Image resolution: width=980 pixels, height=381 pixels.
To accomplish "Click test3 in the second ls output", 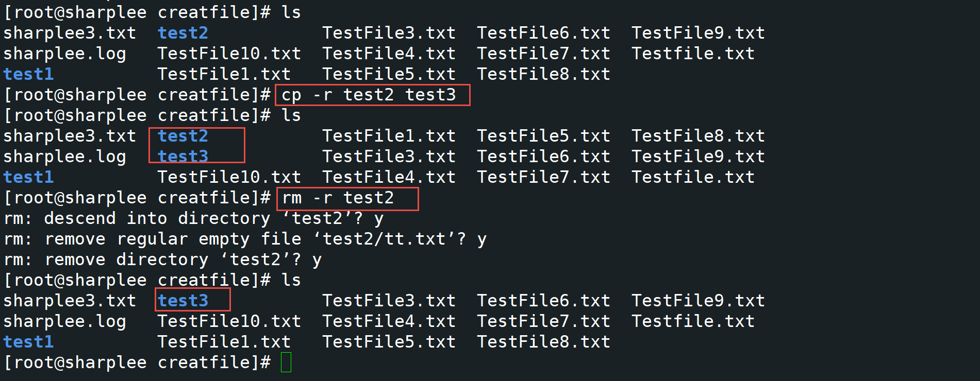I will (x=183, y=157).
